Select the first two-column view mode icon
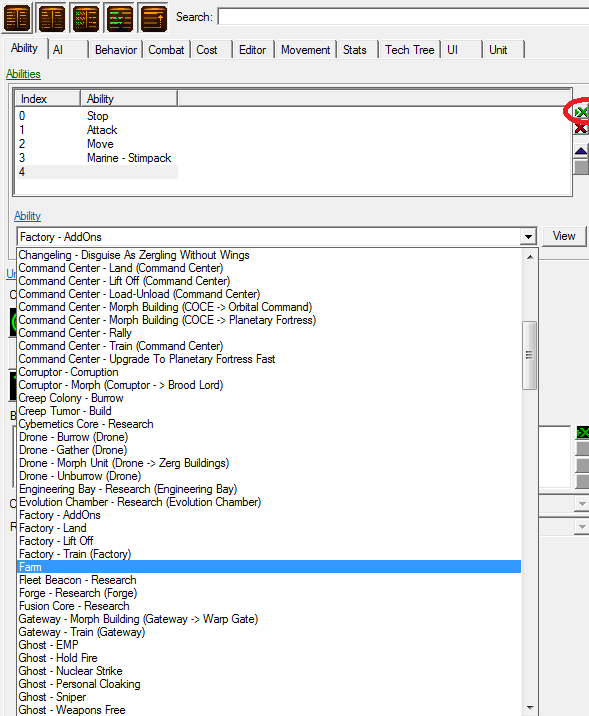589x716 pixels. point(17,17)
